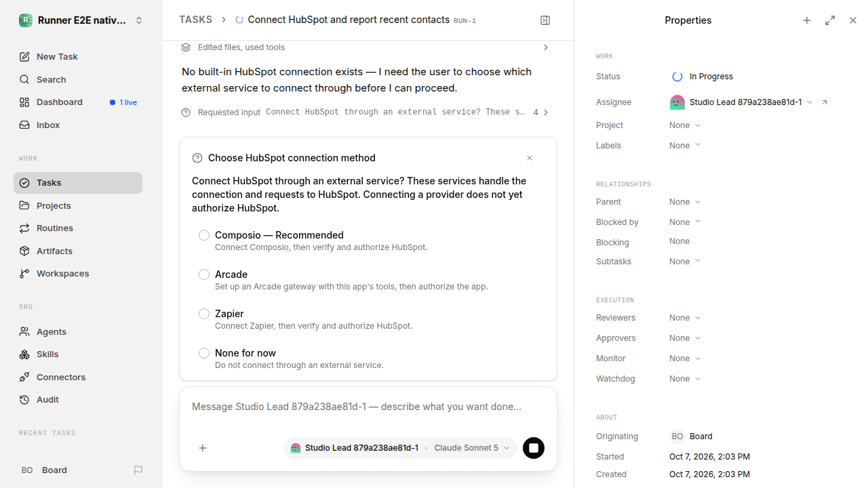This screenshot has width=868, height=488.
Task: Click the Studio Lead assignee name
Action: [746, 102]
